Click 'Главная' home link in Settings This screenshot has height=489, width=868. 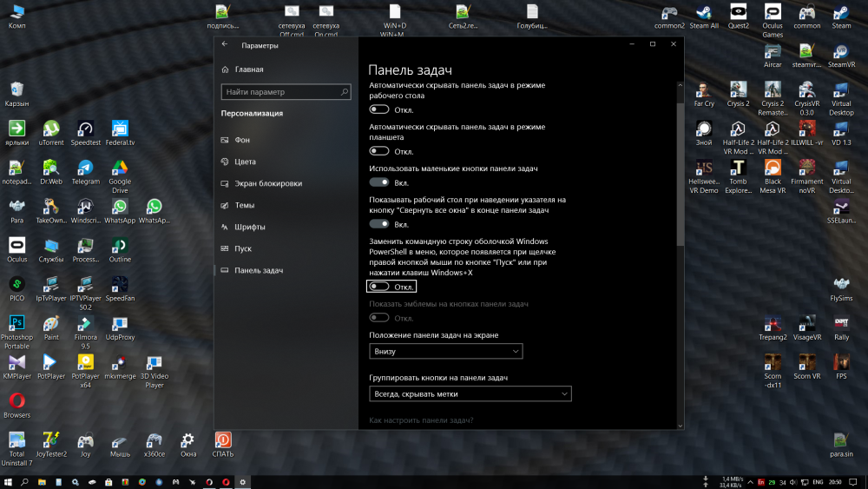248,69
